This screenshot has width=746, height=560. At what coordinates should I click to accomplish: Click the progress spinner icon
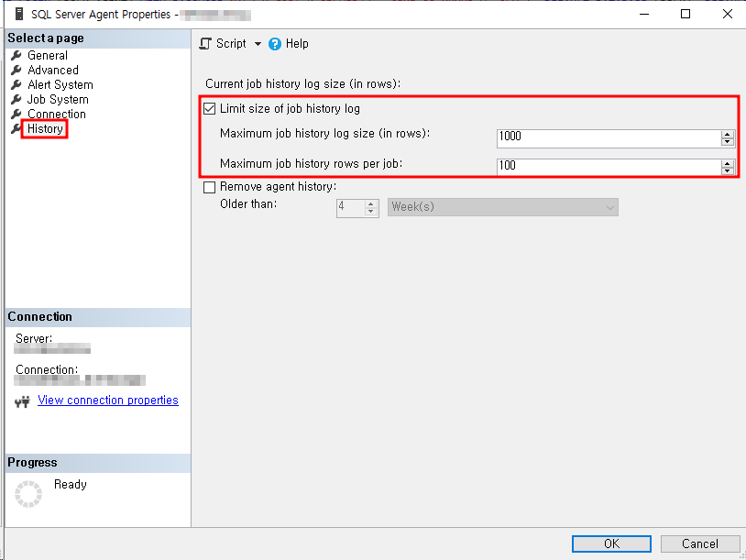click(28, 494)
